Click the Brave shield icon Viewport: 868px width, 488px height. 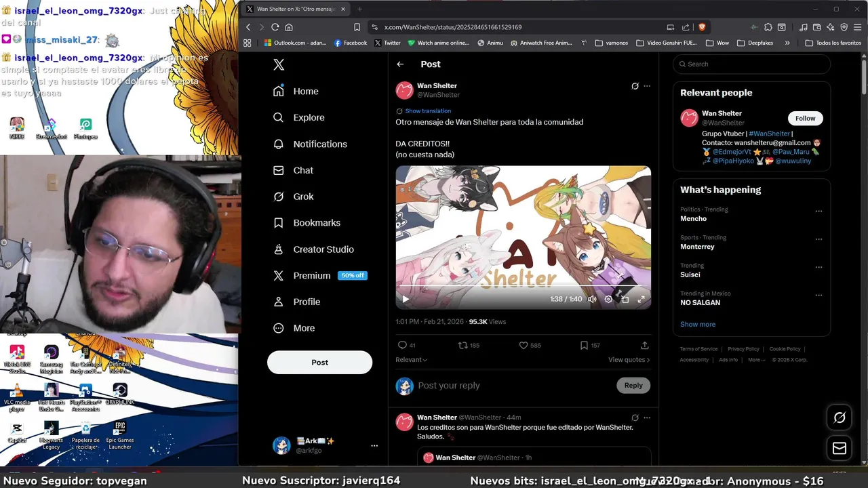pyautogui.click(x=702, y=27)
